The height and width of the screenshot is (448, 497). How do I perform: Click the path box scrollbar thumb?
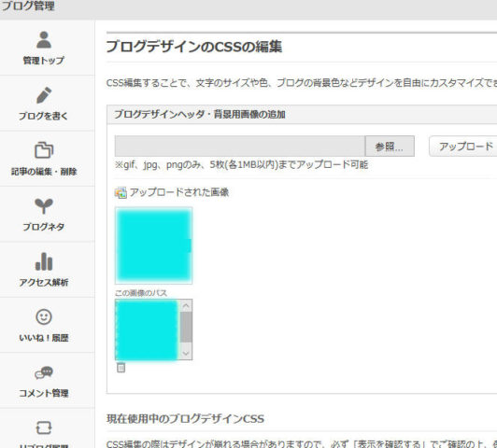(x=186, y=327)
